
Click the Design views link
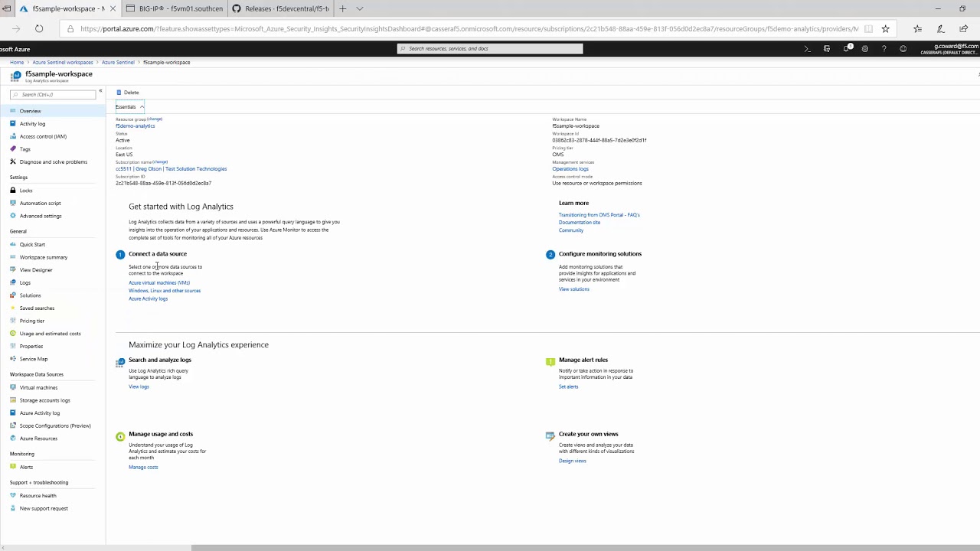(573, 461)
